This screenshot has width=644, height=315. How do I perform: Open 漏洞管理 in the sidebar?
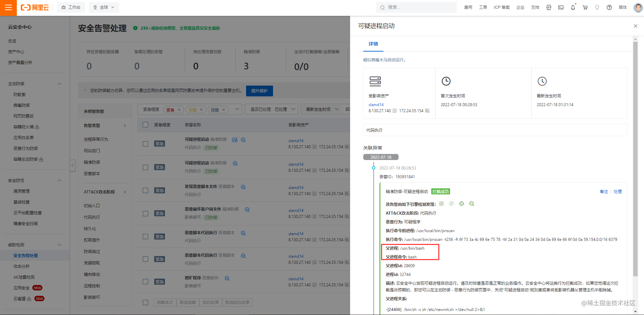point(22,191)
